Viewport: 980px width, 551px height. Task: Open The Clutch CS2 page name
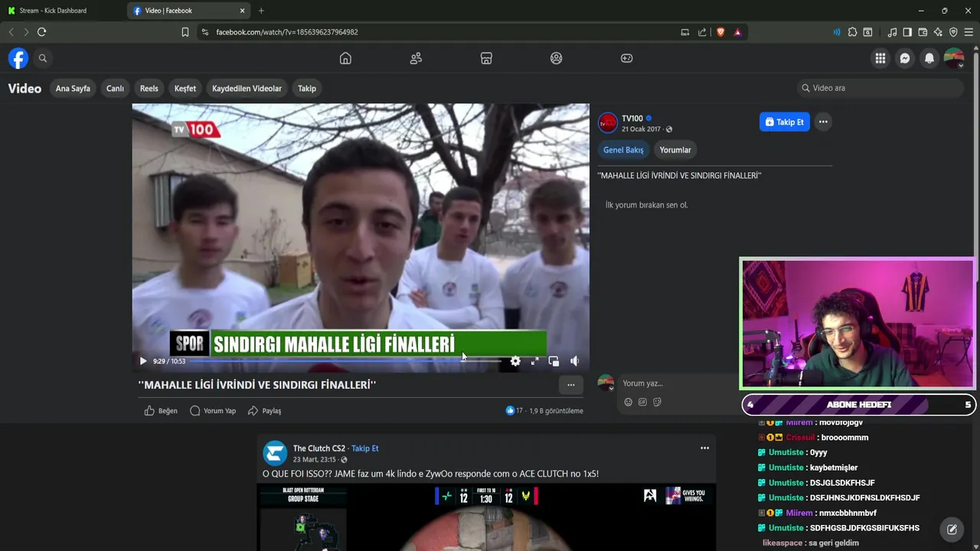[318, 448]
